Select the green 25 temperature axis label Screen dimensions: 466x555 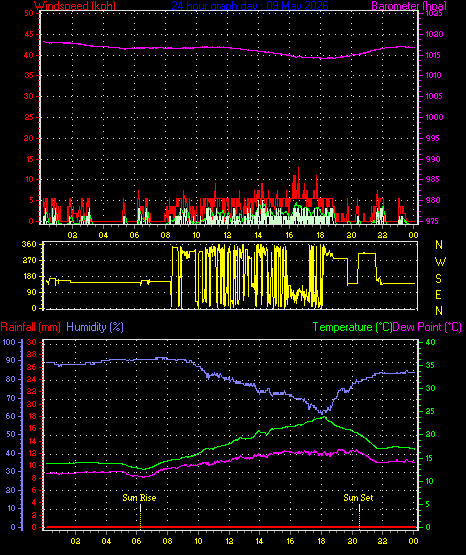pyautogui.click(x=430, y=411)
